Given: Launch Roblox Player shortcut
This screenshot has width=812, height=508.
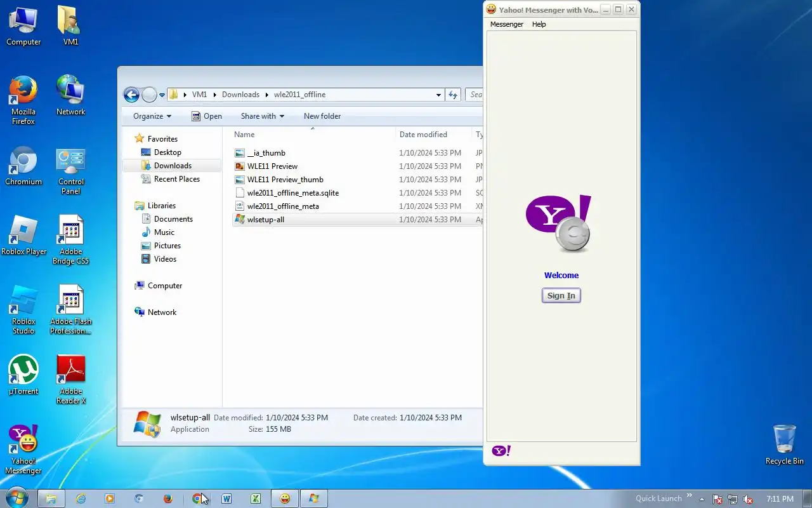Looking at the screenshot, I should (x=23, y=235).
